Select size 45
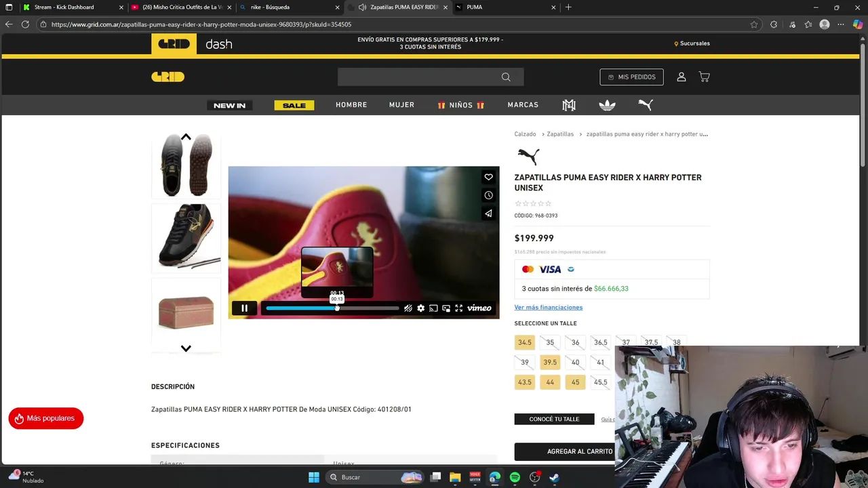 coord(575,382)
